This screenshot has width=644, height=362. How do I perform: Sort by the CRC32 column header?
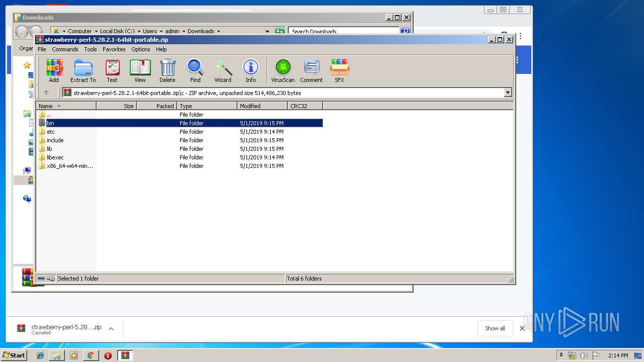pyautogui.click(x=305, y=106)
